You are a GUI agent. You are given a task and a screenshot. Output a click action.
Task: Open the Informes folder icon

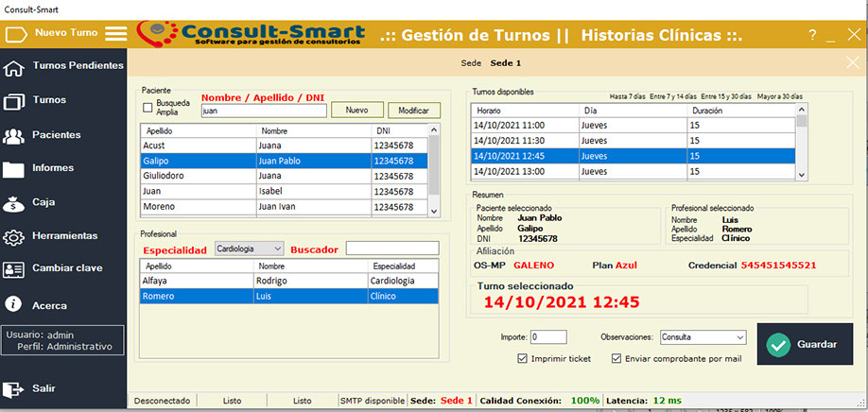pos(14,169)
